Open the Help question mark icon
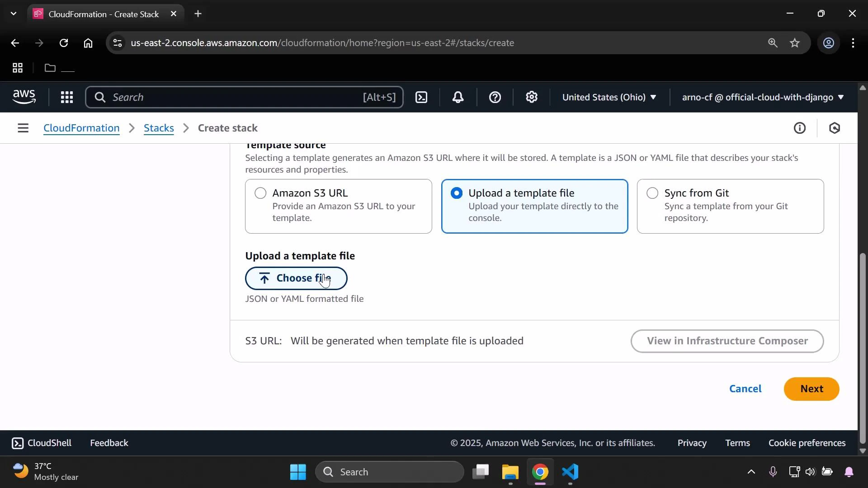Screen dimensions: 868x488 (495, 97)
